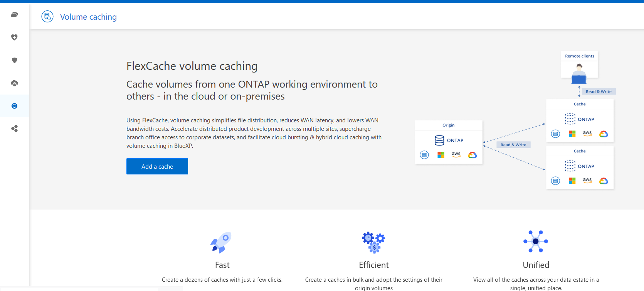Image resolution: width=644 pixels, height=291 pixels.
Task: Click the Efficient heading
Action: coord(373,265)
